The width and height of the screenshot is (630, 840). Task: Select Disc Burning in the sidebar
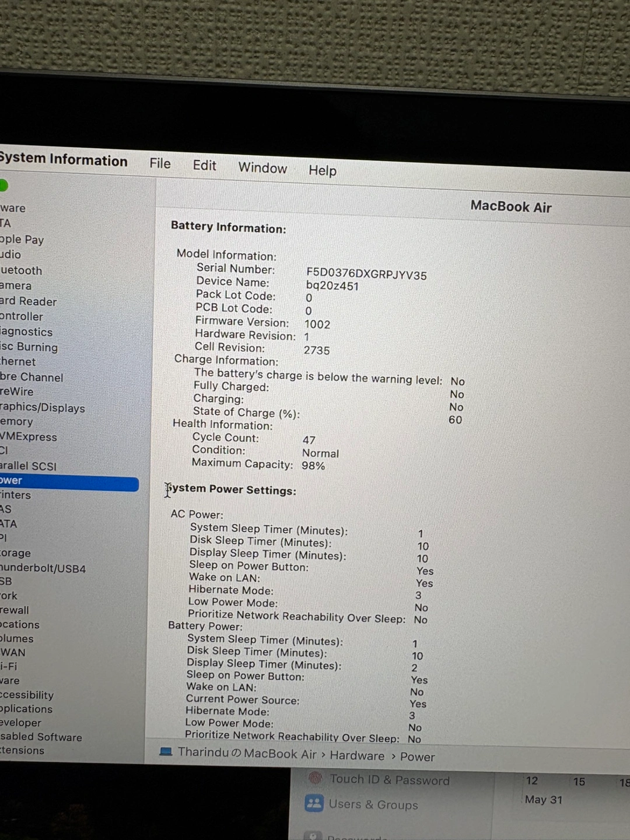29,346
